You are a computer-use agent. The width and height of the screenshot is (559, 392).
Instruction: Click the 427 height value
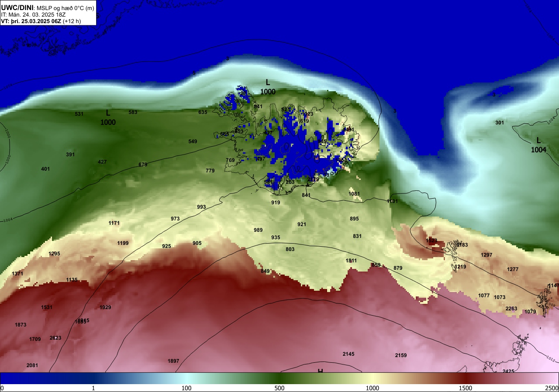click(x=102, y=162)
